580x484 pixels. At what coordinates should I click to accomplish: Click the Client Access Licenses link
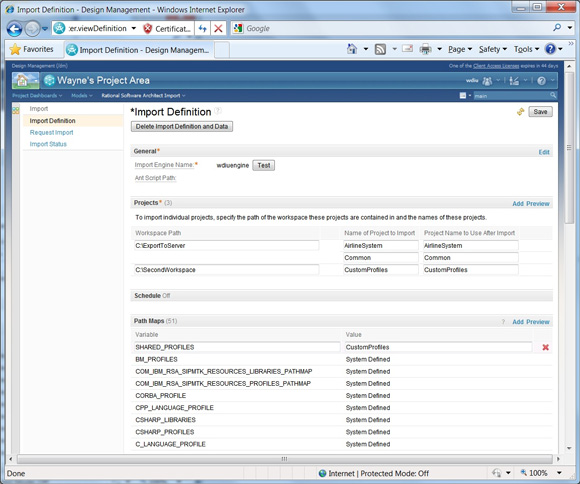(496, 66)
